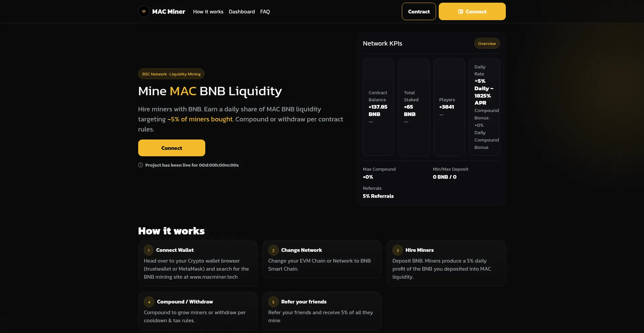Click the clock icon beside project live timer
This screenshot has width=644, height=333.
point(141,165)
